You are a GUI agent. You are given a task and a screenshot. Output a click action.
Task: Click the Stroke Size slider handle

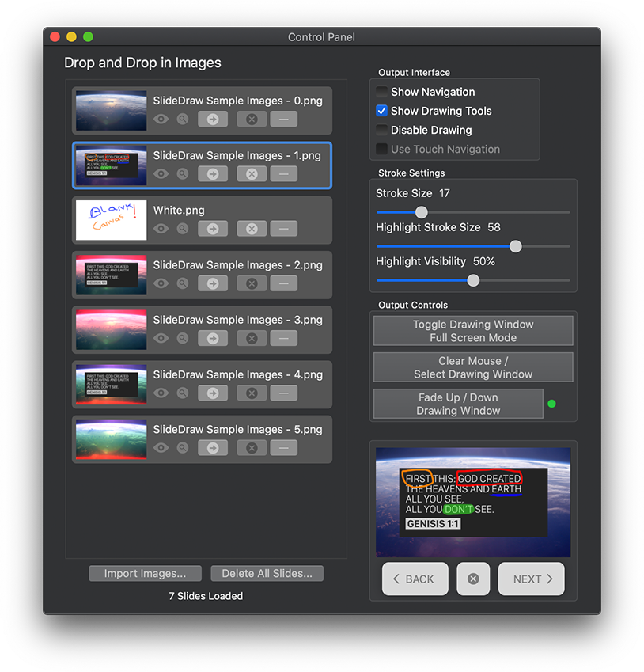pos(422,212)
